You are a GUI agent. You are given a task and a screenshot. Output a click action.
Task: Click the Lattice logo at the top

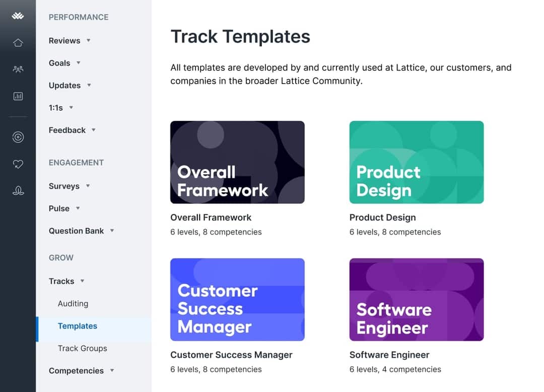coord(18,15)
